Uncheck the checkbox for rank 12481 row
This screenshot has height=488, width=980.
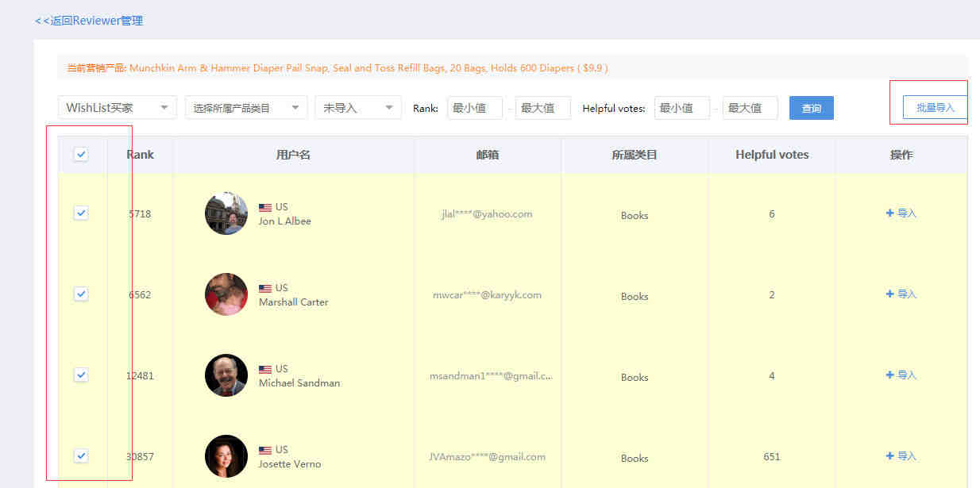[81, 375]
